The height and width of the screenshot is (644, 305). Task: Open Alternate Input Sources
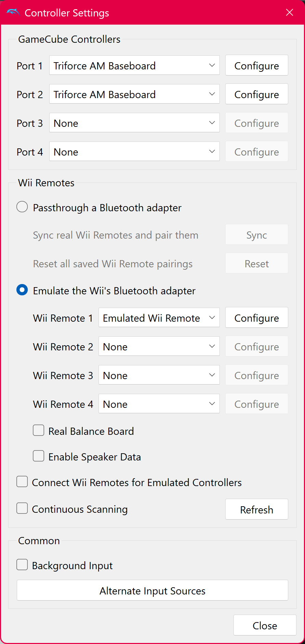click(152, 590)
